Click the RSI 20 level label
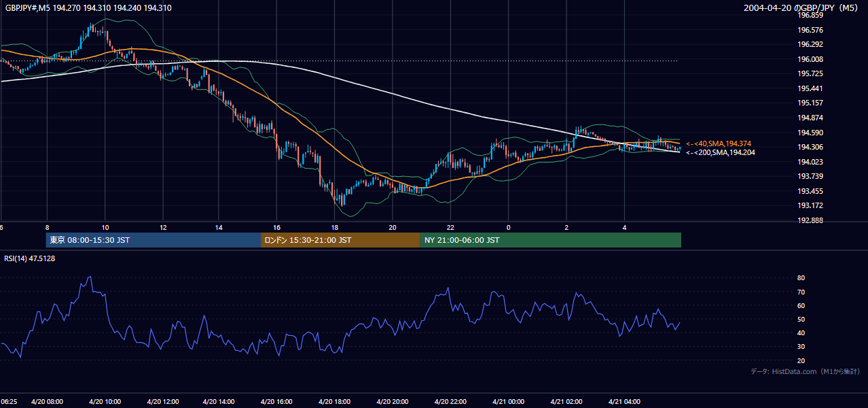This screenshot has width=868, height=408. click(x=801, y=360)
